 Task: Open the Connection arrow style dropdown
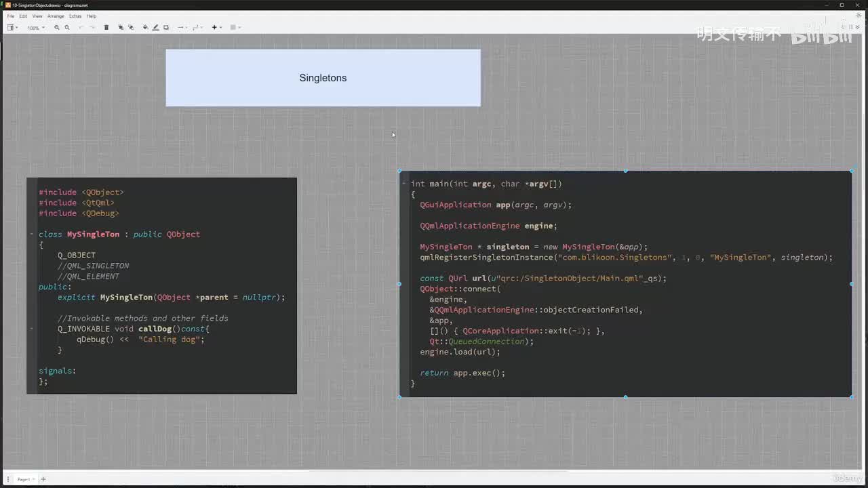click(182, 28)
